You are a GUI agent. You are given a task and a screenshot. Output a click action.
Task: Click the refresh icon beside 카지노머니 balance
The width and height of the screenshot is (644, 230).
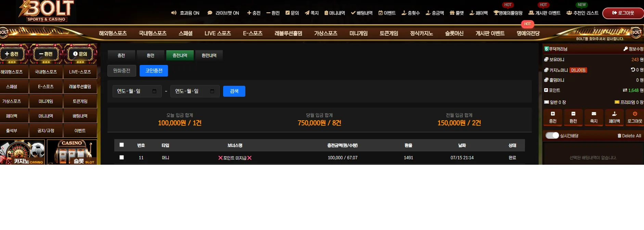(x=633, y=70)
